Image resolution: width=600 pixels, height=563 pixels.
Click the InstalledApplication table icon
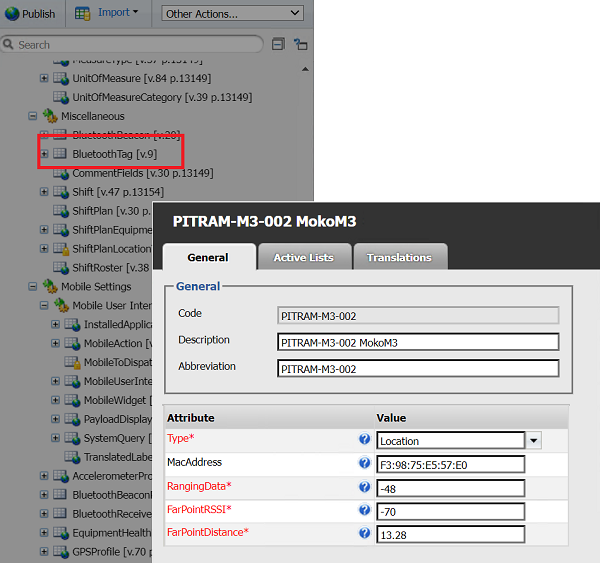pos(72,324)
